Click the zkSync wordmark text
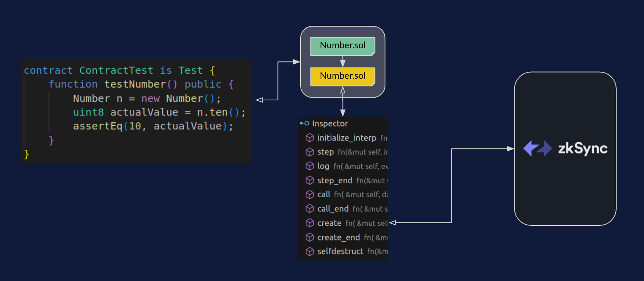 point(583,149)
